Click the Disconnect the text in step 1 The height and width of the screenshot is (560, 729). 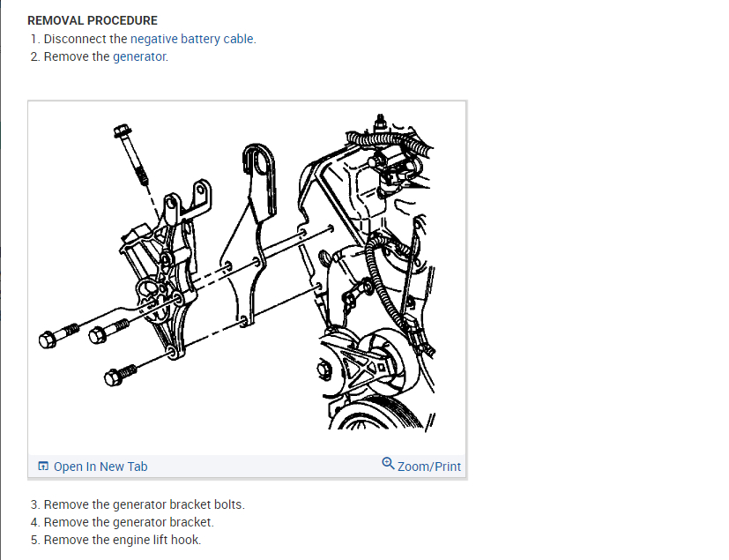[x=86, y=39]
